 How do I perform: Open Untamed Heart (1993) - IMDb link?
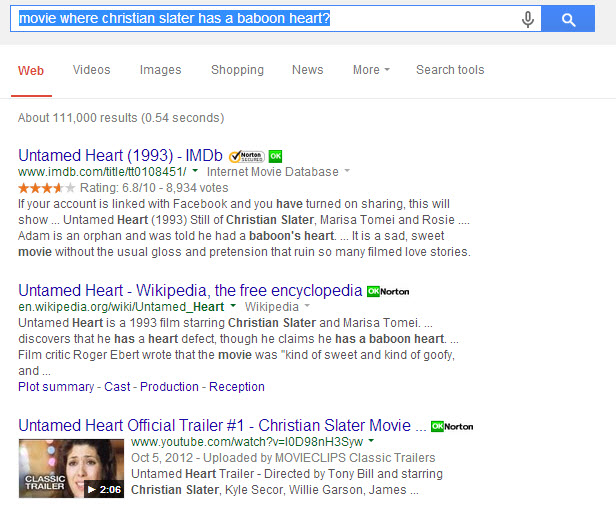pos(120,156)
